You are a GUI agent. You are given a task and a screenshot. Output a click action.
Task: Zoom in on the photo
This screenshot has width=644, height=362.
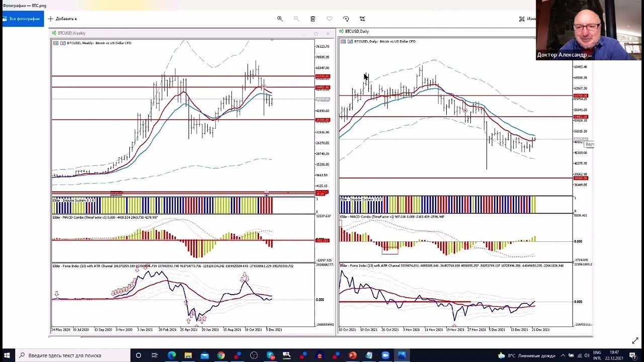pyautogui.click(x=280, y=19)
